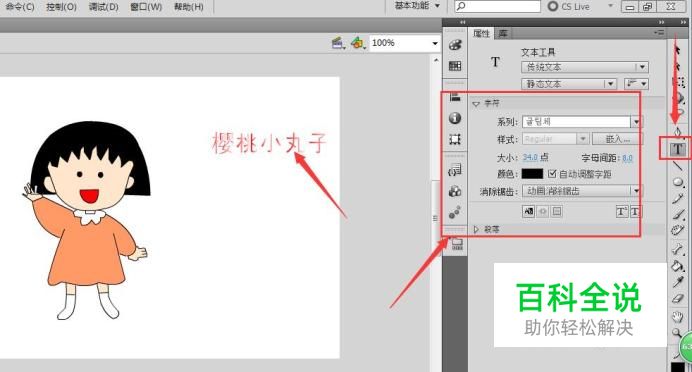Open the 传统文本 text engine dropdown
Viewport: 692px width, 372px height.
[x=585, y=67]
